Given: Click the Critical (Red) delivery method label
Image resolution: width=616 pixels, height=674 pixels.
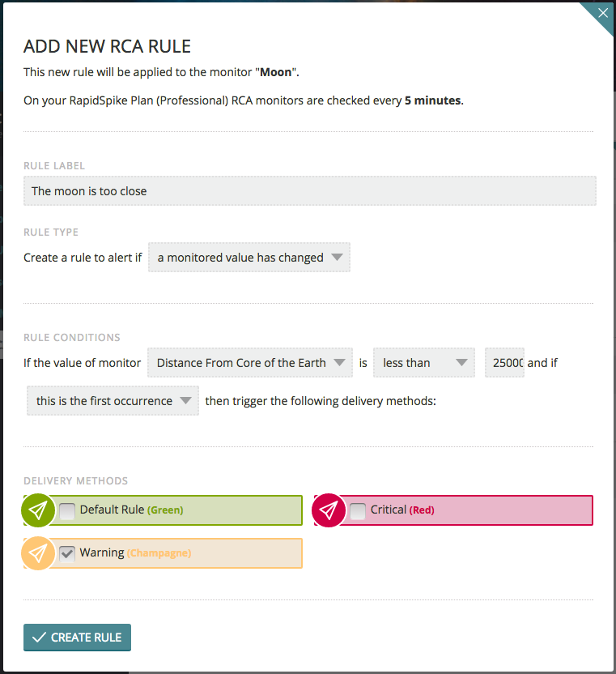Looking at the screenshot, I should [x=402, y=510].
